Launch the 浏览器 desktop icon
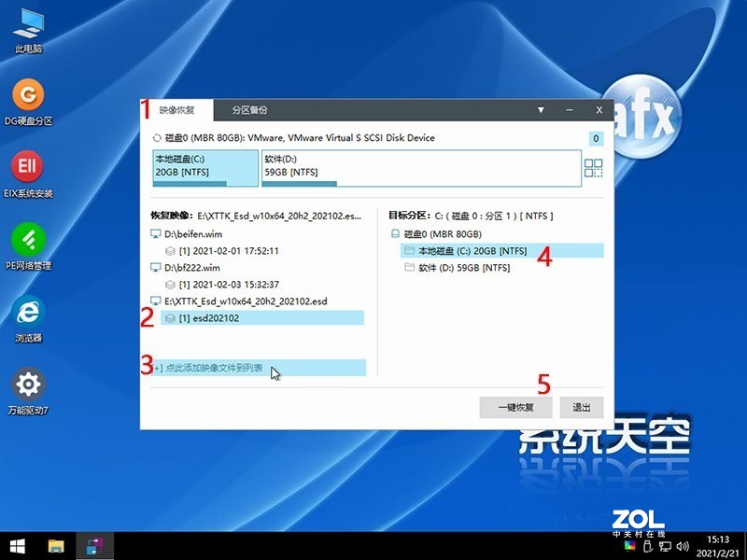Image resolution: width=747 pixels, height=560 pixels. [28, 319]
